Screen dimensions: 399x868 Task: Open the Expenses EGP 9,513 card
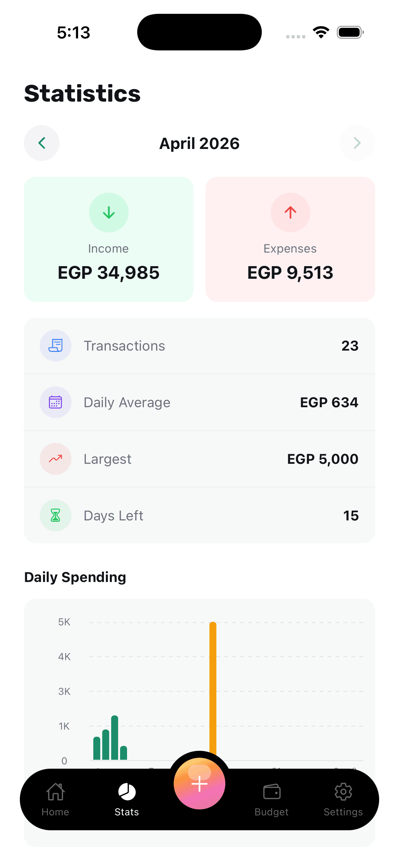pos(290,239)
